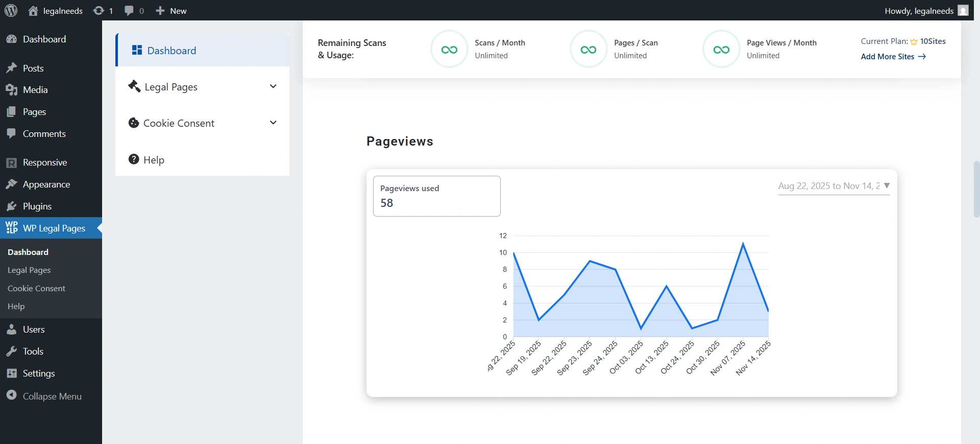980x444 pixels.
Task: Click the New link in admin bar
Action: click(x=178, y=11)
